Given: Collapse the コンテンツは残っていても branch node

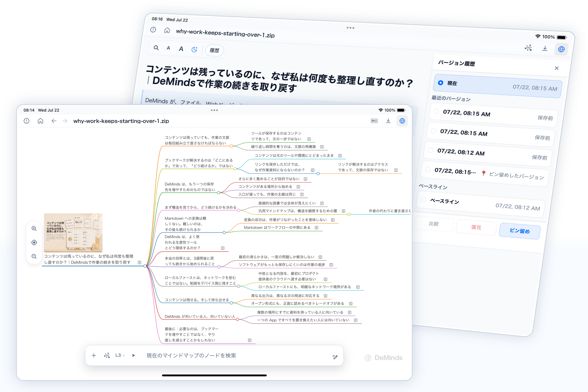Looking at the screenshot, I should (x=231, y=146).
